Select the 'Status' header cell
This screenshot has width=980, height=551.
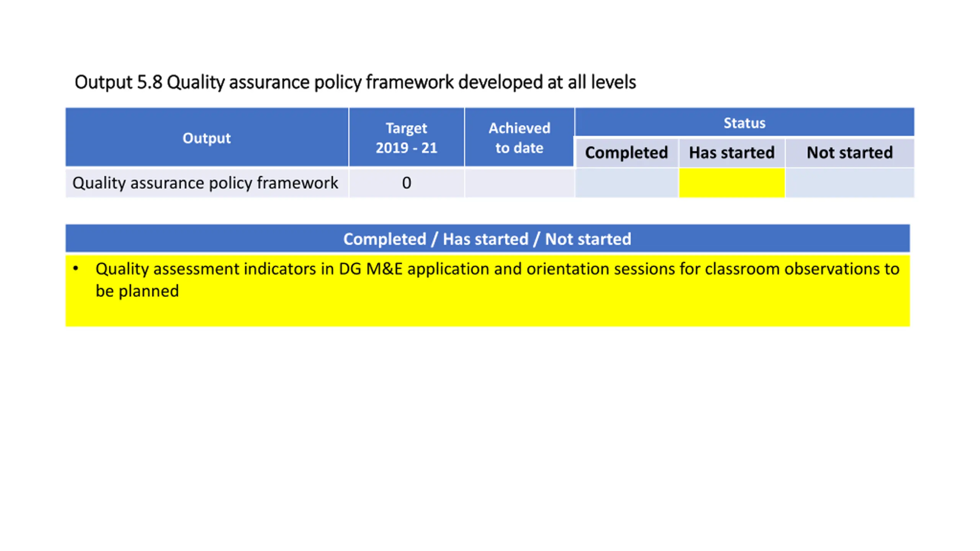point(745,122)
